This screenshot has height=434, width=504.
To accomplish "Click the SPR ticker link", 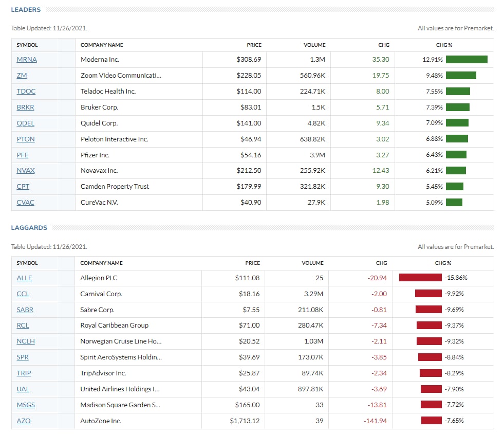I will click(x=23, y=357).
